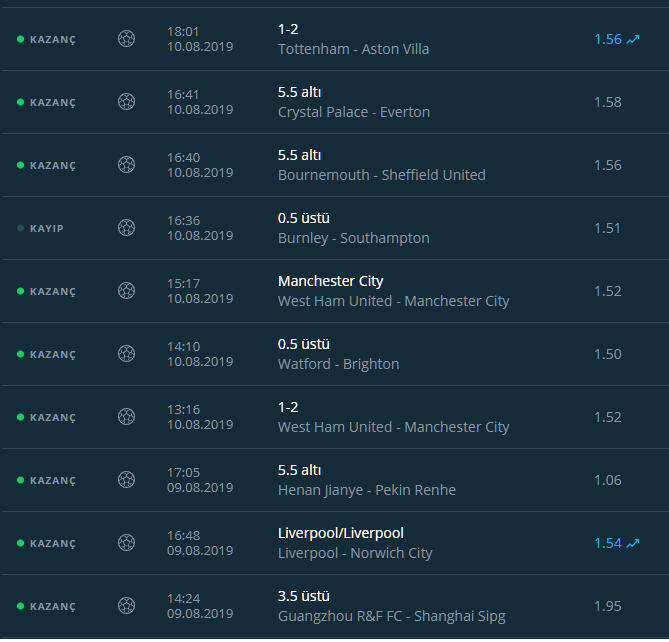669x642 pixels.
Task: Click the 1.06 odds for Henan Jianye
Action: 608,480
